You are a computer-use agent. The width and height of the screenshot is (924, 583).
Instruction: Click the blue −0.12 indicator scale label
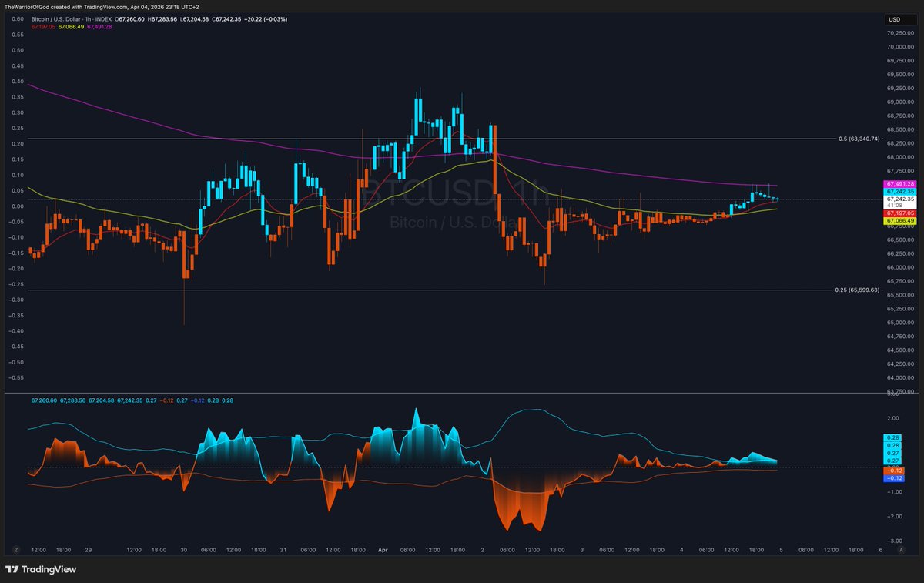(x=895, y=478)
